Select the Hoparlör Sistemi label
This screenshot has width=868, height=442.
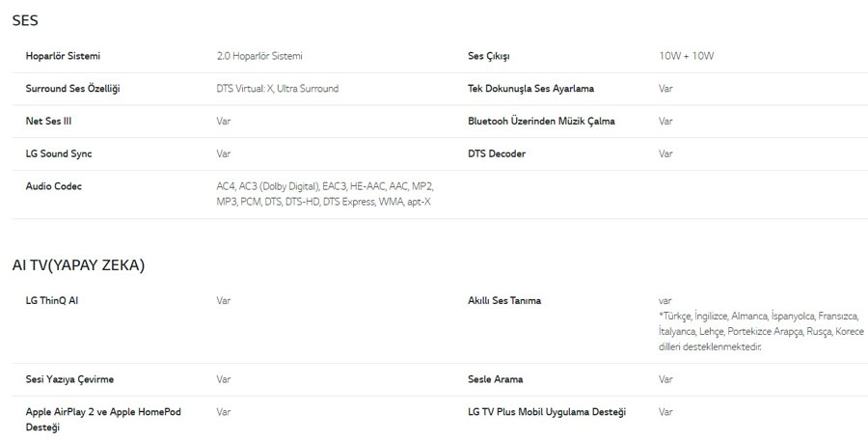pos(63,56)
